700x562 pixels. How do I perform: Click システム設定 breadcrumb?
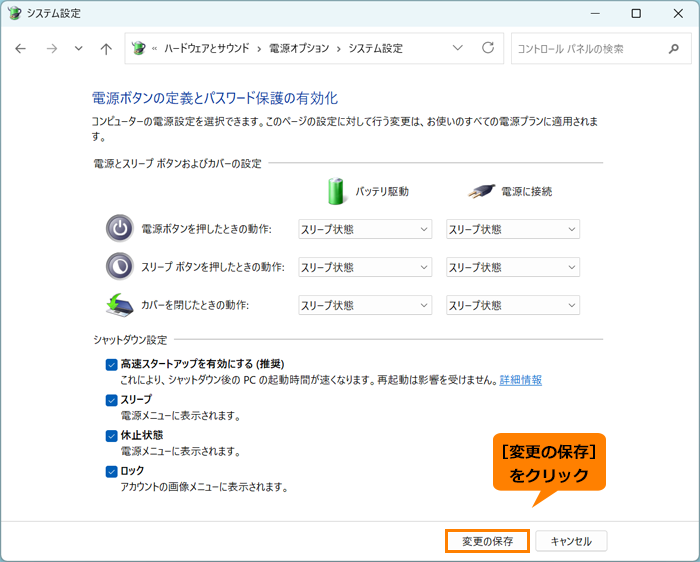[375, 48]
